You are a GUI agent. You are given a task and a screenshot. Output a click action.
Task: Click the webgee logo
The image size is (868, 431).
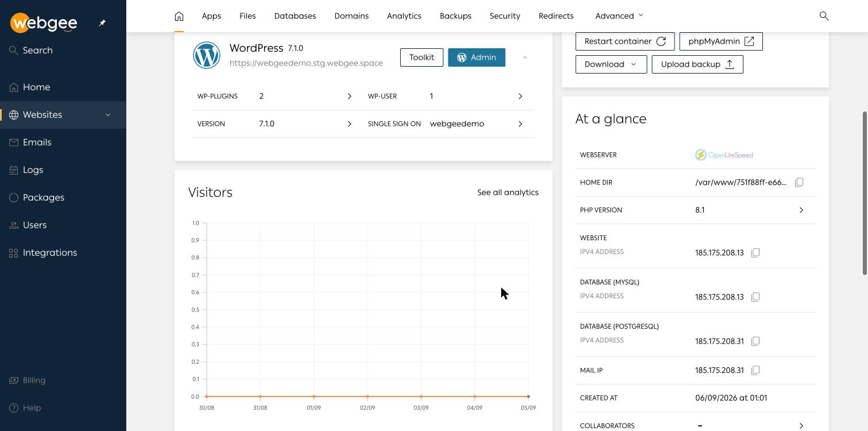coord(44,23)
